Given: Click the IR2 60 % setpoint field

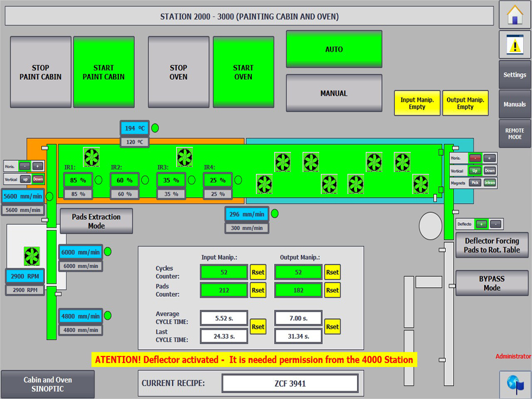Looking at the screenshot, I should tap(124, 194).
